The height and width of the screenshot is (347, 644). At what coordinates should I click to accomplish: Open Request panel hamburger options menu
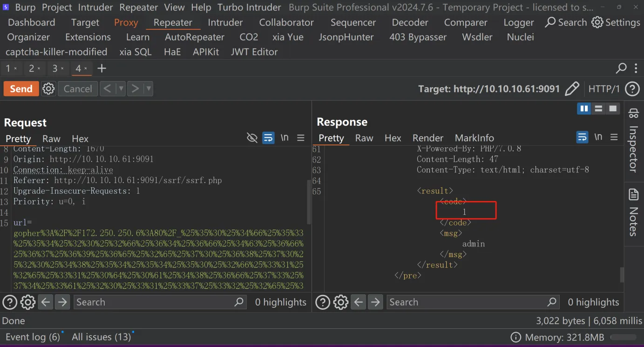[x=301, y=138]
